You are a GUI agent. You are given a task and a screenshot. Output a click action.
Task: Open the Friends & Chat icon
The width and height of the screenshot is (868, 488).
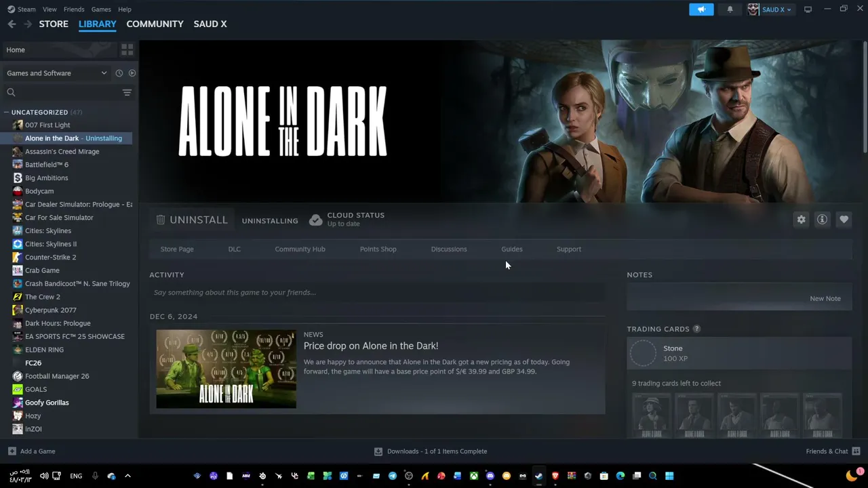point(856,451)
